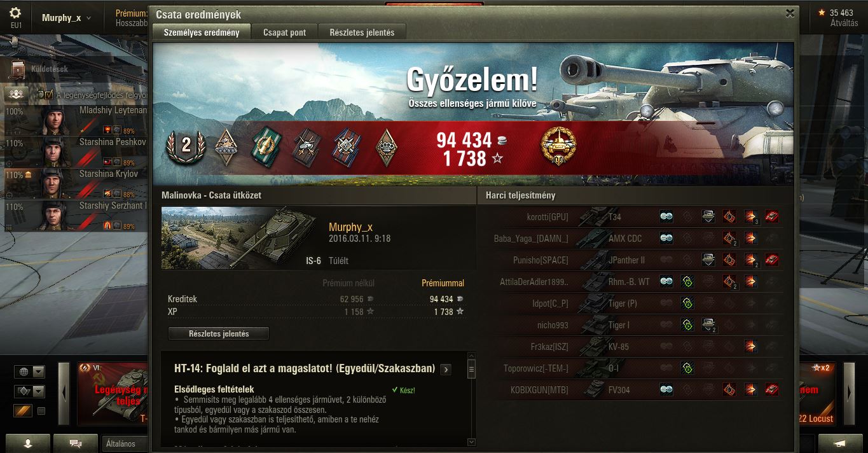The width and height of the screenshot is (868, 453).
Task: Click the mission panel scrollbar handle
Action: [471, 368]
